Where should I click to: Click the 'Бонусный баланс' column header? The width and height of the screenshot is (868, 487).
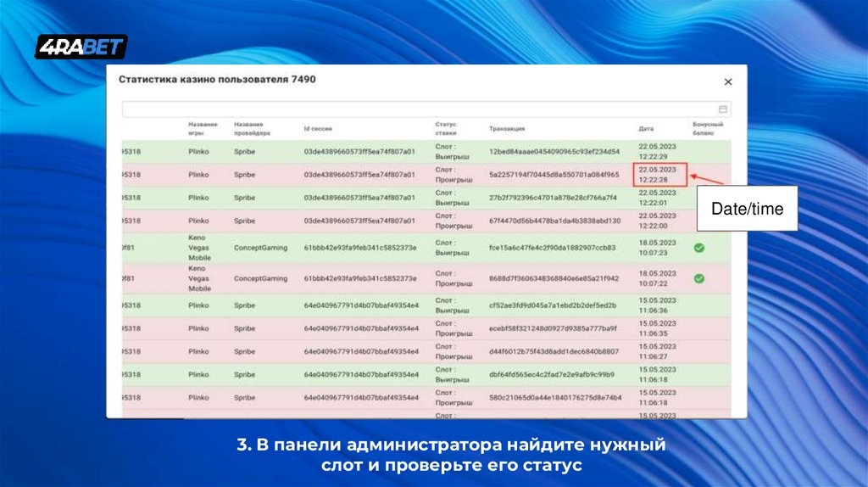708,128
